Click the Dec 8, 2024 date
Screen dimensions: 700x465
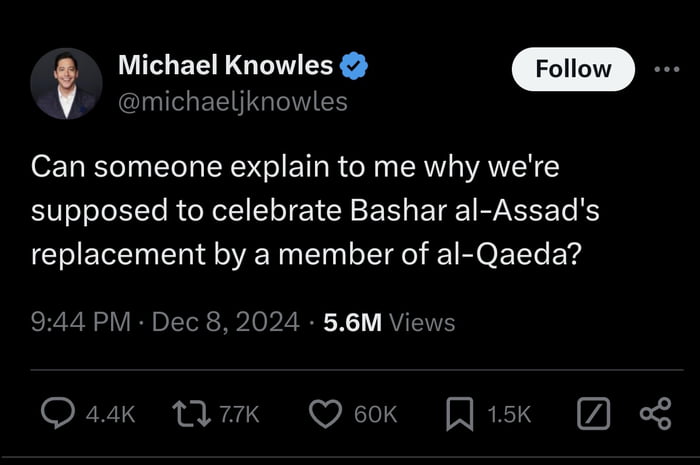(x=225, y=322)
